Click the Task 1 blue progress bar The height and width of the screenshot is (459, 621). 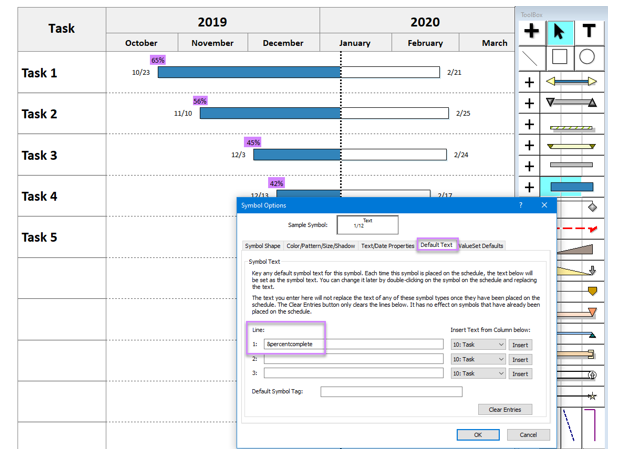(x=248, y=73)
